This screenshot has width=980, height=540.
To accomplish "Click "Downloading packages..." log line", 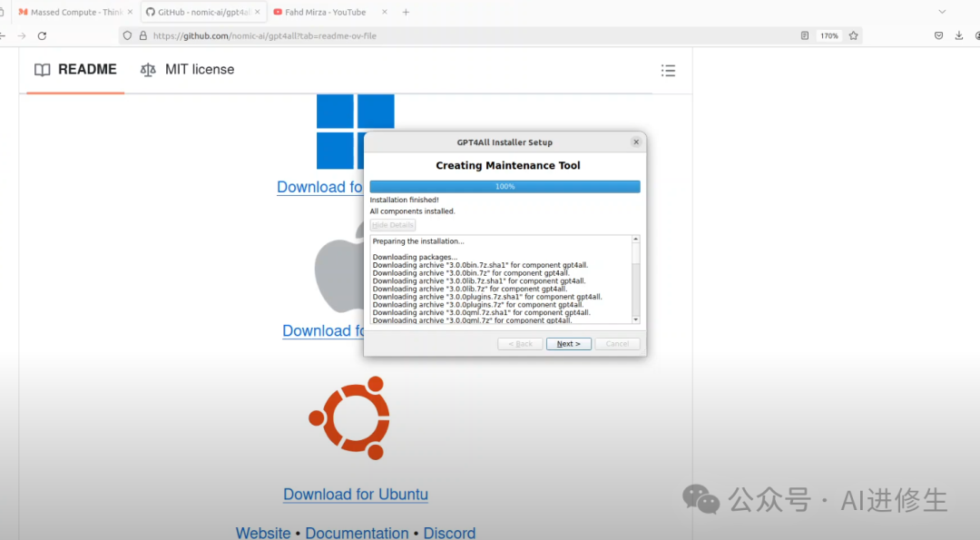I will point(415,257).
